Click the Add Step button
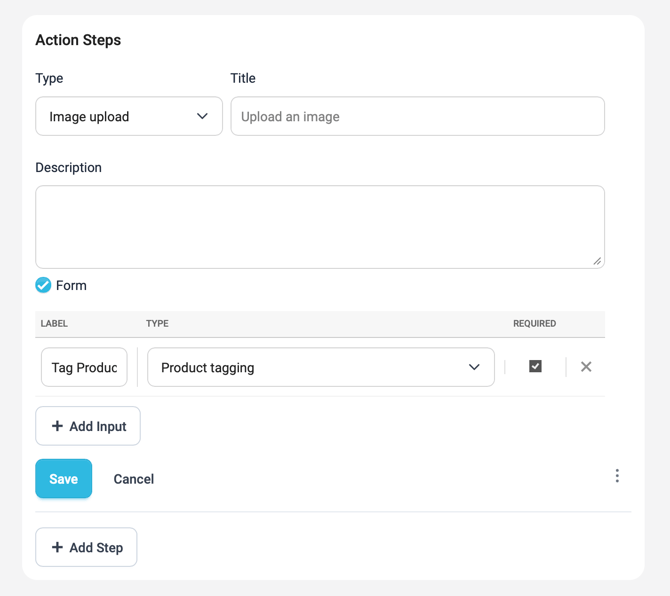 pyautogui.click(x=86, y=547)
